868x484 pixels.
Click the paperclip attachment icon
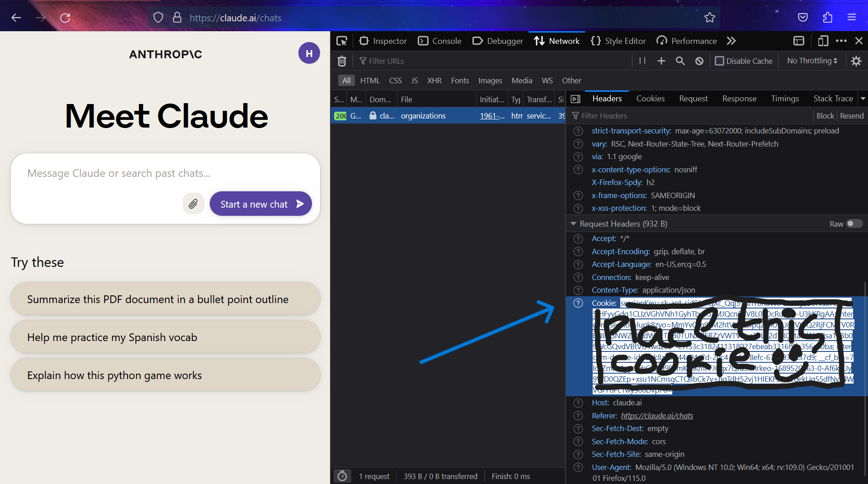click(193, 204)
